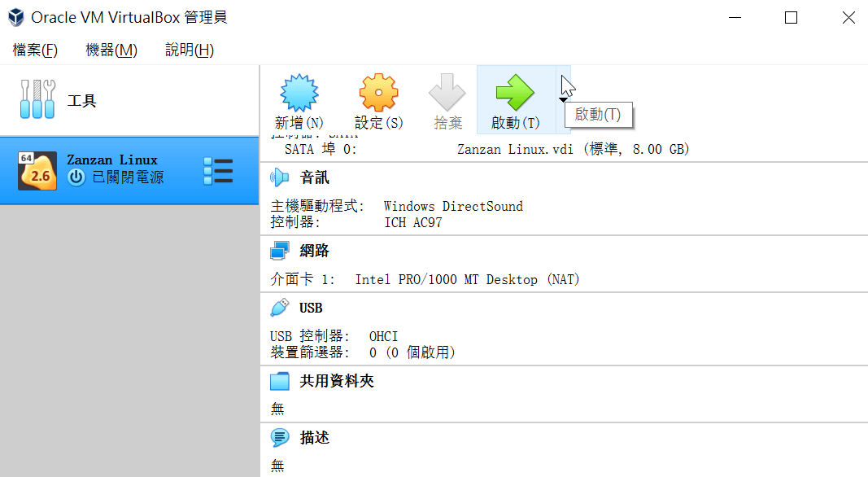This screenshot has height=477, width=868.
Task: Click the 啟動(T) tooltip label
Action: 598,114
